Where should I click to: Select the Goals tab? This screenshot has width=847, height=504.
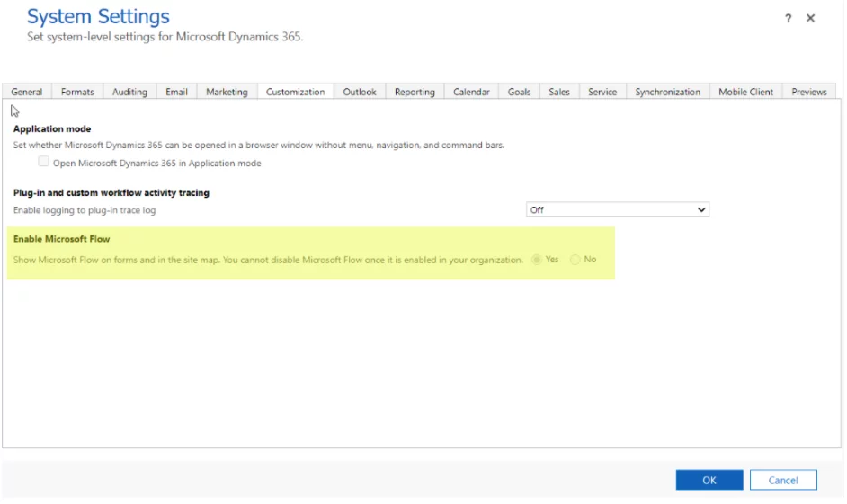pos(519,92)
